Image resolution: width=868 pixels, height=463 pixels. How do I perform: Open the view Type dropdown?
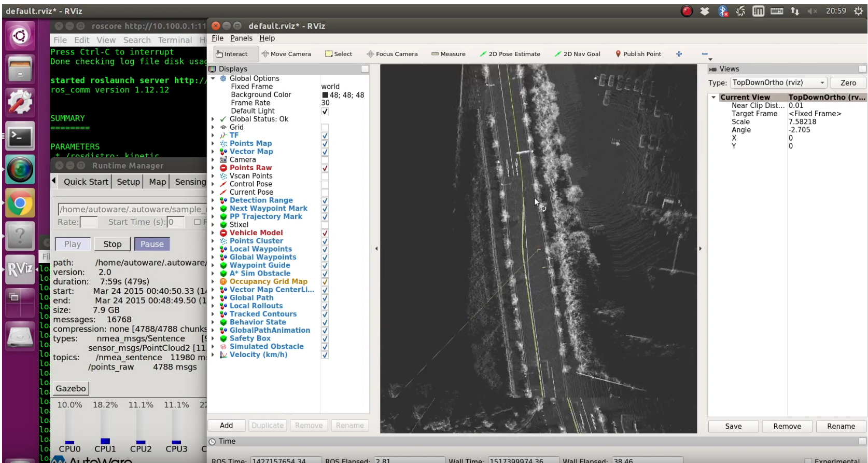[779, 83]
